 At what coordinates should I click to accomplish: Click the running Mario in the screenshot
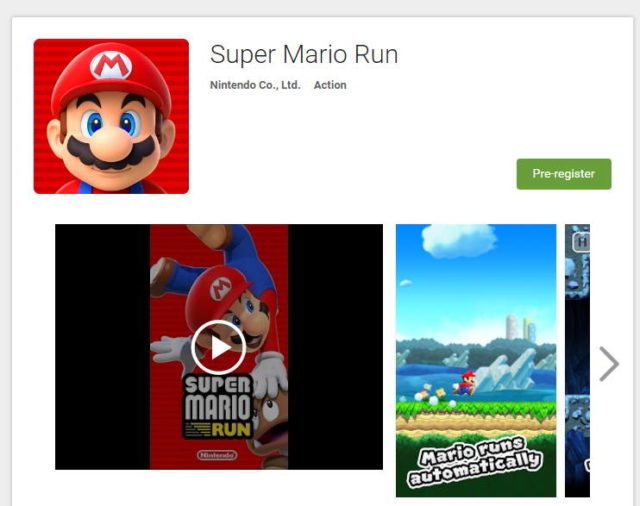click(x=466, y=383)
